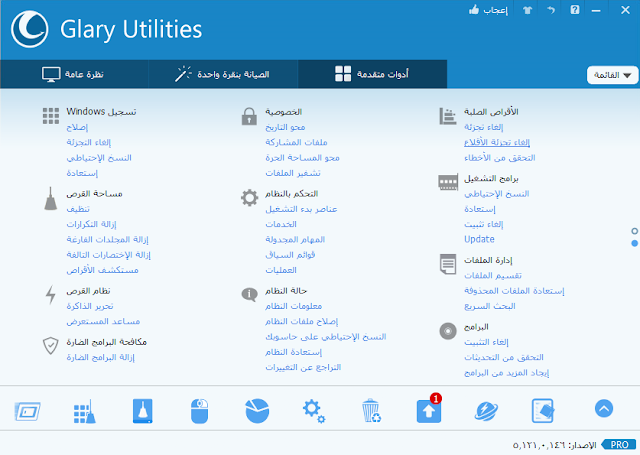The width and height of the screenshot is (640, 455).
Task: Click the Glary Utilities crescent logo
Action: (30, 29)
